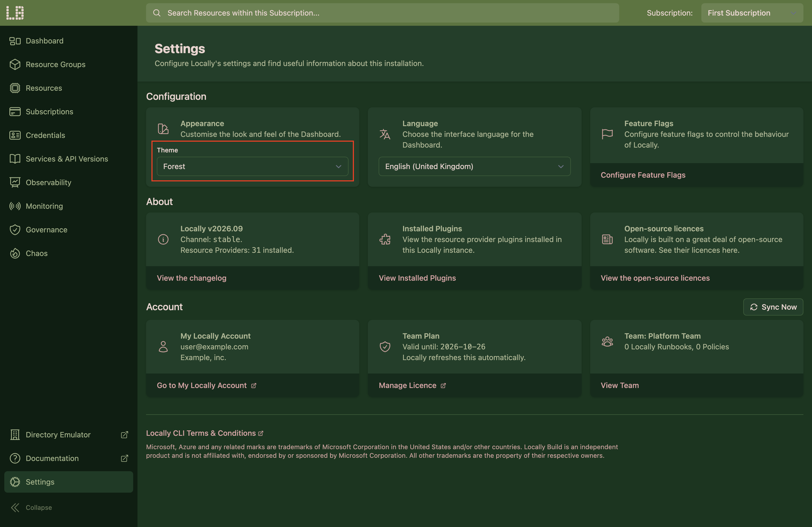Image resolution: width=812 pixels, height=527 pixels.
Task: Click the Installed Plugins puzzle icon
Action: [x=385, y=239]
